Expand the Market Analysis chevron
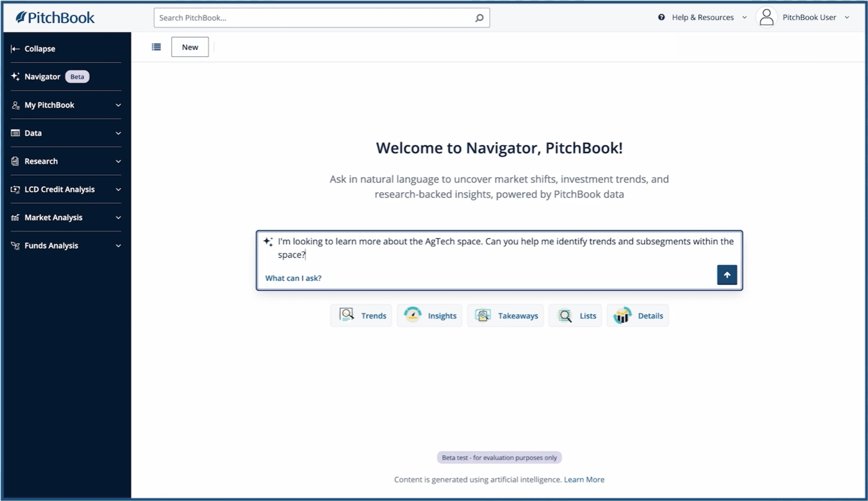 (118, 217)
